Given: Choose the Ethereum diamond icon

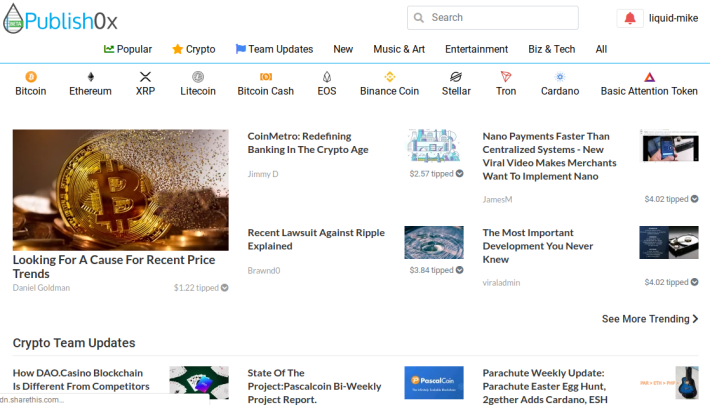Looking at the screenshot, I should (91, 77).
